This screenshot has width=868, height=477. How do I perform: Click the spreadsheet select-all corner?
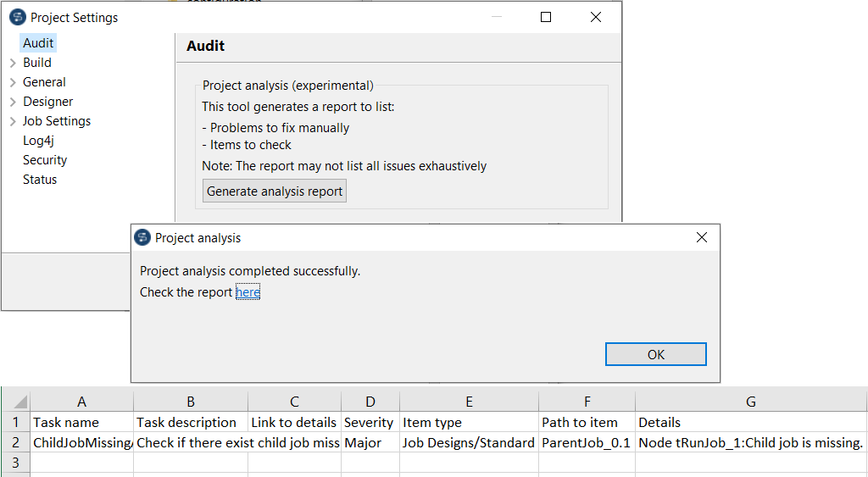[x=15, y=402]
